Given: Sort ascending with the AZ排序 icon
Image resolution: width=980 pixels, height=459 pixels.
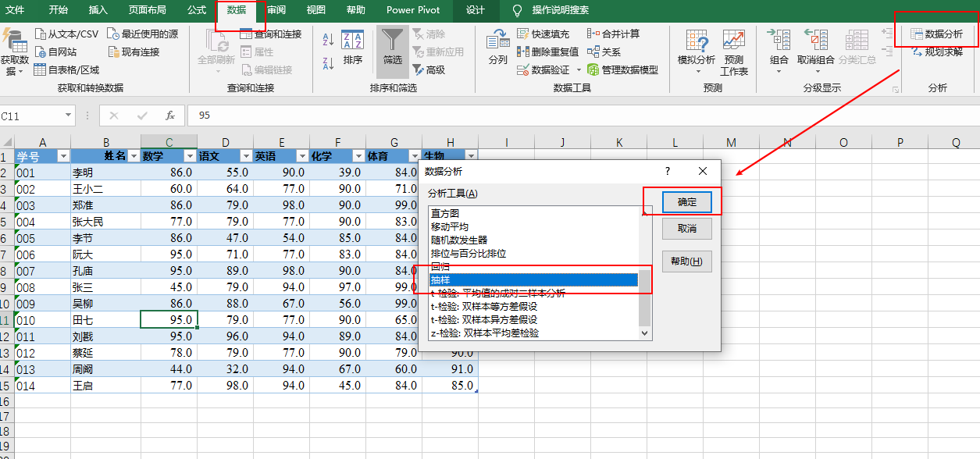Looking at the screenshot, I should point(327,37).
